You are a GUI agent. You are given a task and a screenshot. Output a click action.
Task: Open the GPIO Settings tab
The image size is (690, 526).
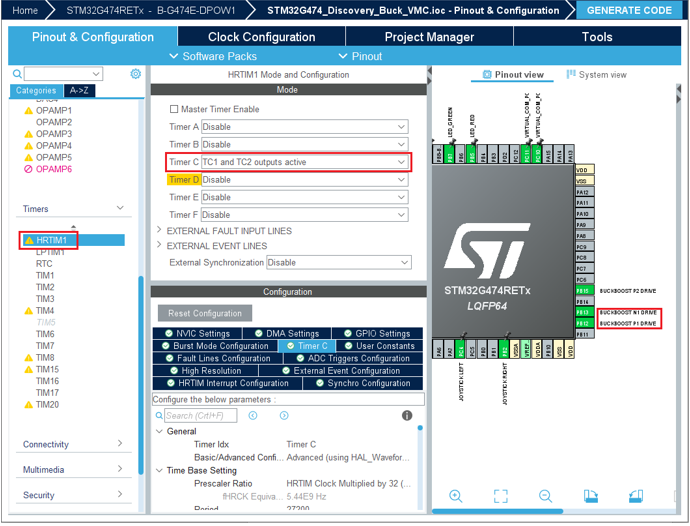[378, 333]
